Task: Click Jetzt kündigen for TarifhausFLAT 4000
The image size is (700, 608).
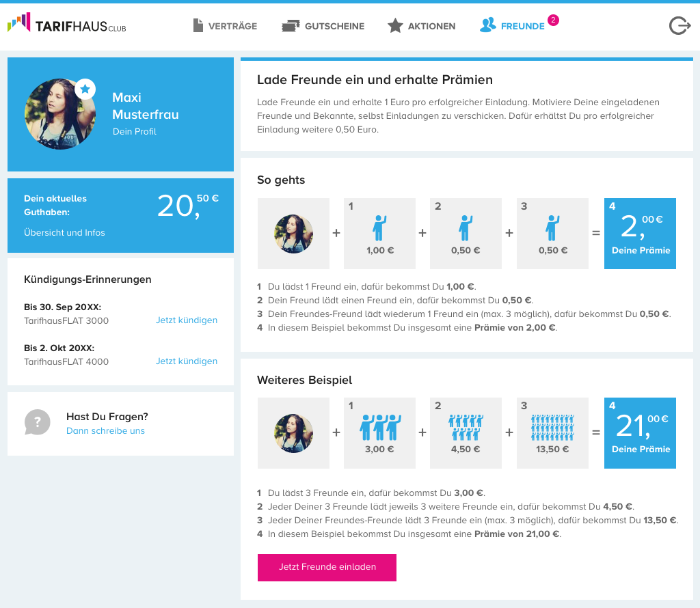Action: (186, 361)
